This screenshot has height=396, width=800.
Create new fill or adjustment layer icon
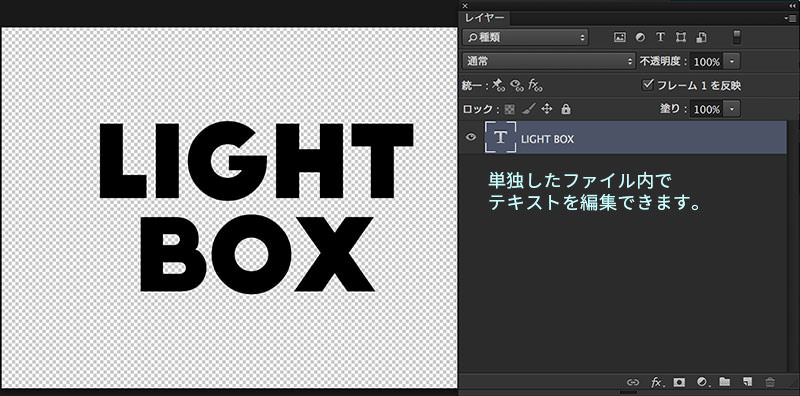pos(703,382)
